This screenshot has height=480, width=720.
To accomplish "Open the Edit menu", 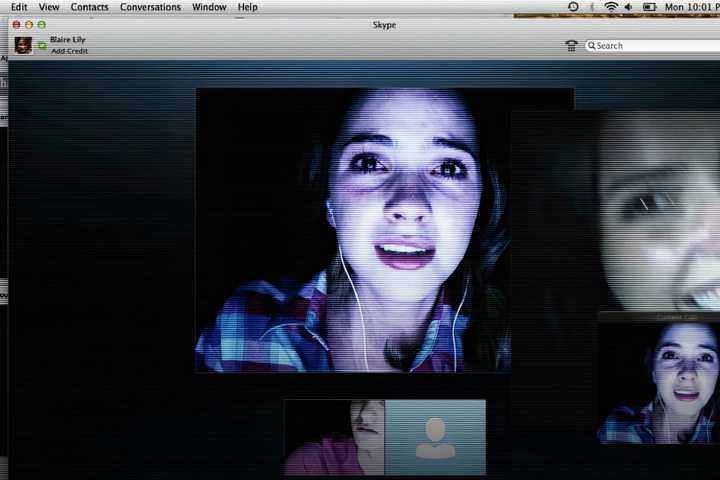I will point(19,7).
